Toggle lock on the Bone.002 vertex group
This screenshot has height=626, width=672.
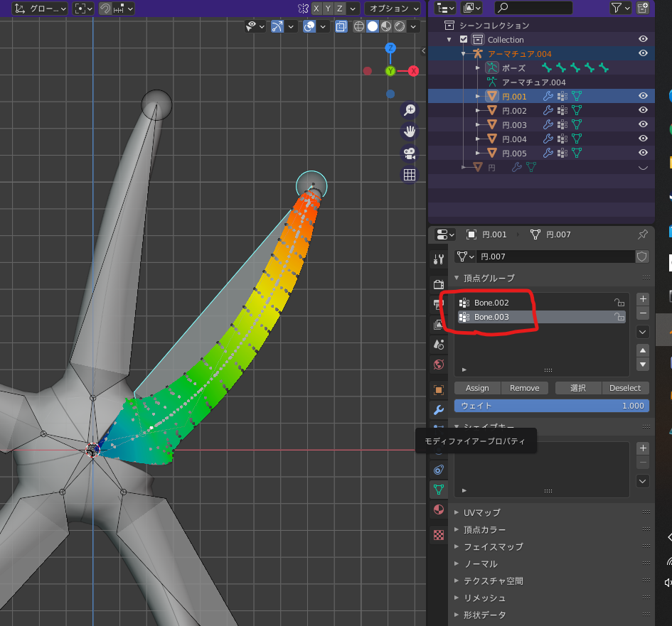point(619,303)
